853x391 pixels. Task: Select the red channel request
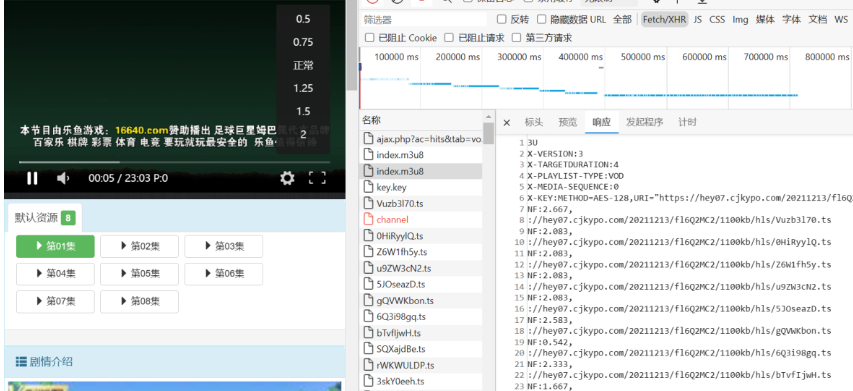[421, 220]
